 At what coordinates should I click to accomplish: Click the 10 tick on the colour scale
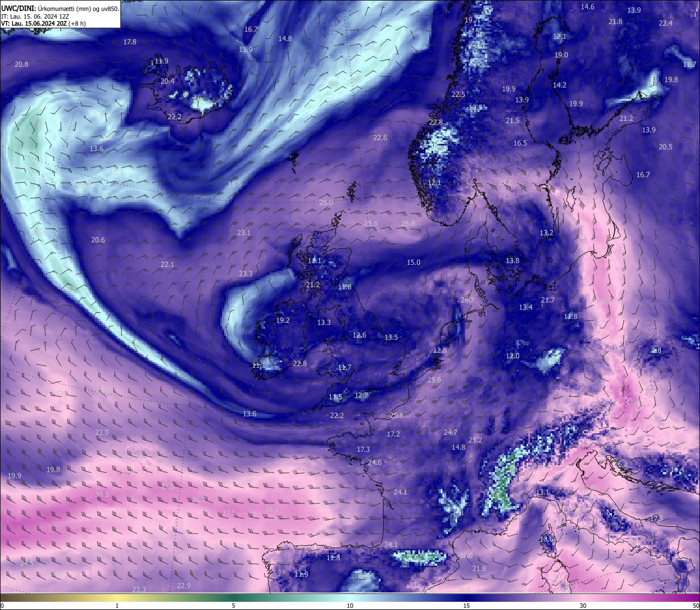pos(350,606)
